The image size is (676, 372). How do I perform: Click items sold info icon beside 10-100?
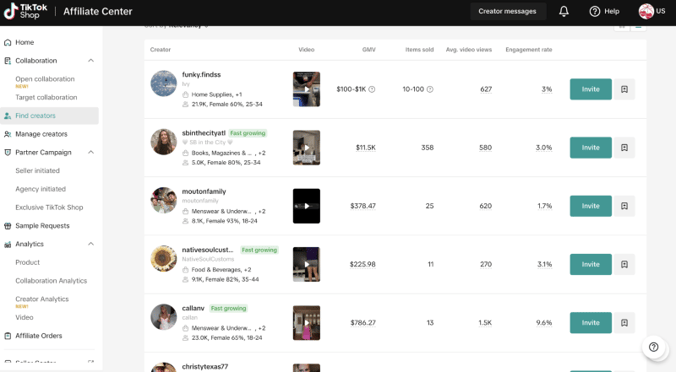(430, 89)
